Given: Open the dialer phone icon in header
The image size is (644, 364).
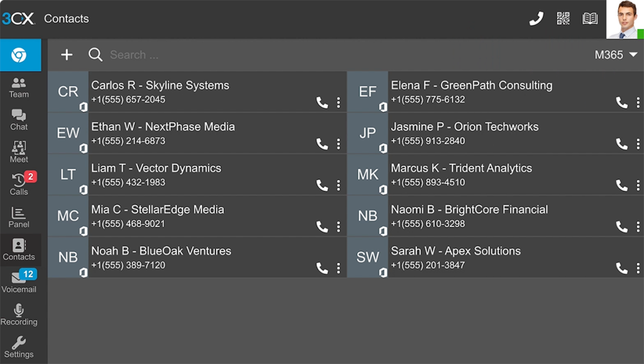Looking at the screenshot, I should 536,19.
